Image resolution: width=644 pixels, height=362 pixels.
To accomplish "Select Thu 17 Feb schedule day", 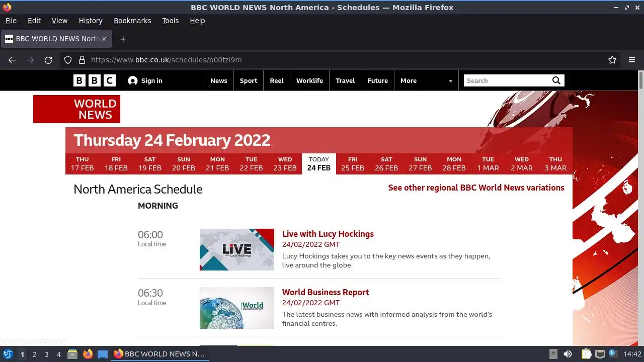I will (x=83, y=164).
